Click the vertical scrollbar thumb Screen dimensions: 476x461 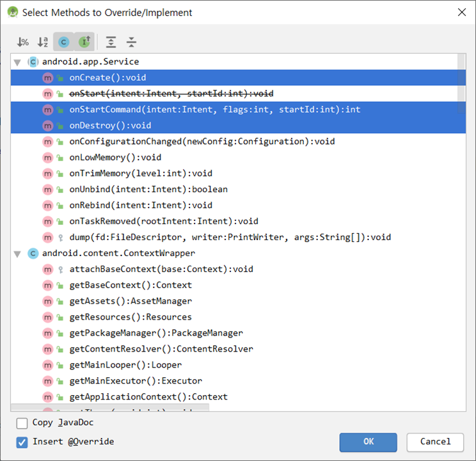[x=461, y=83]
